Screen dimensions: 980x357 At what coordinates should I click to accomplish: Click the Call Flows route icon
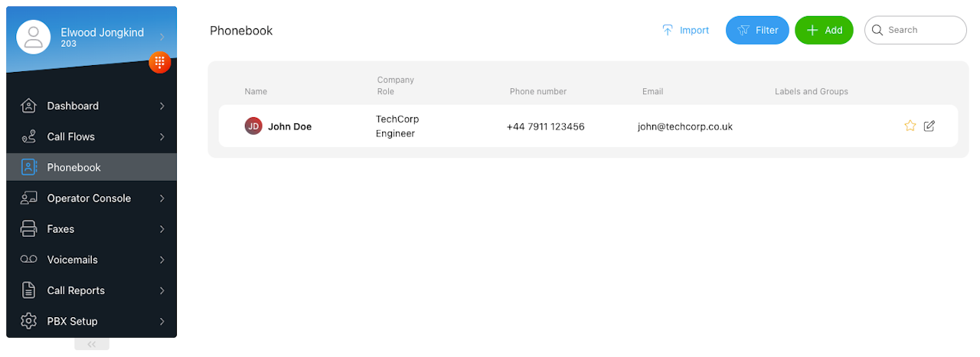point(28,136)
